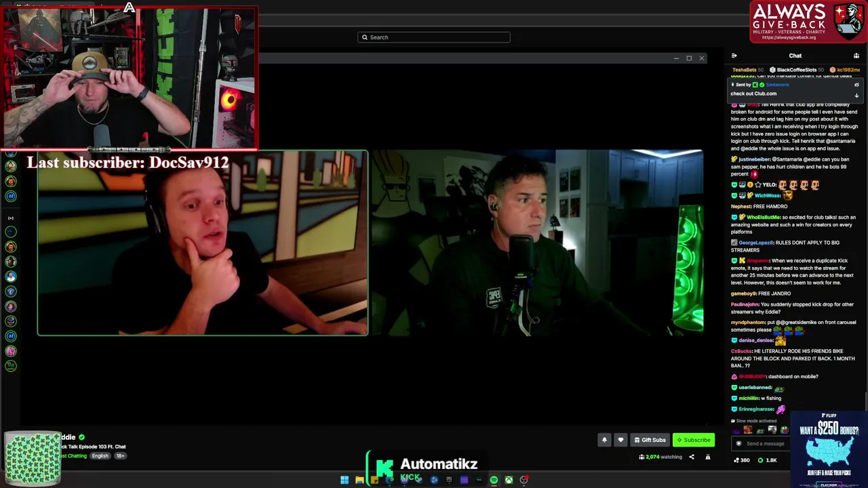The height and width of the screenshot is (488, 868).
Task: Click the CxBucks chat username
Action: [x=741, y=351]
